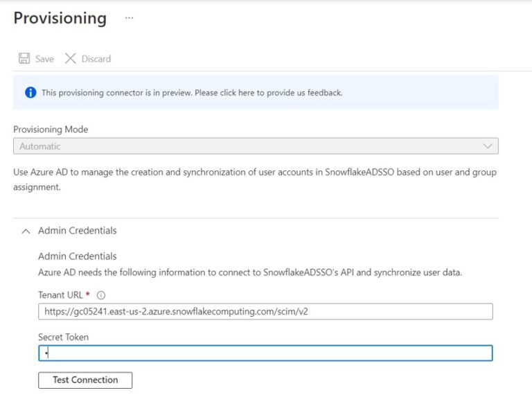Open the ellipsis menu beside Provisioning
This screenshot has width=532, height=395.
(x=130, y=18)
